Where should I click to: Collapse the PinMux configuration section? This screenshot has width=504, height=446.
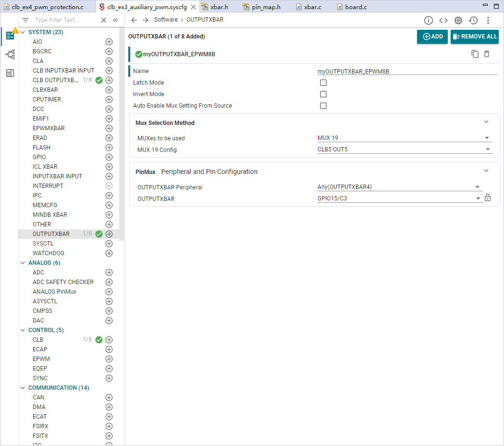click(x=486, y=171)
